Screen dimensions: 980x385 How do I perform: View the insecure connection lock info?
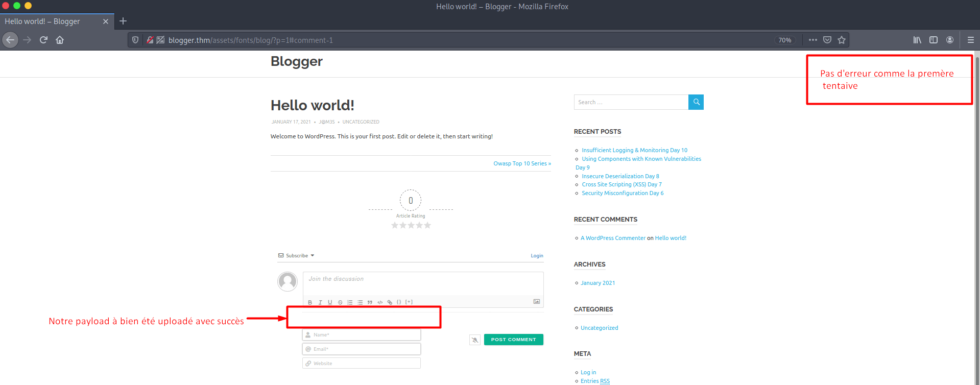(150, 40)
